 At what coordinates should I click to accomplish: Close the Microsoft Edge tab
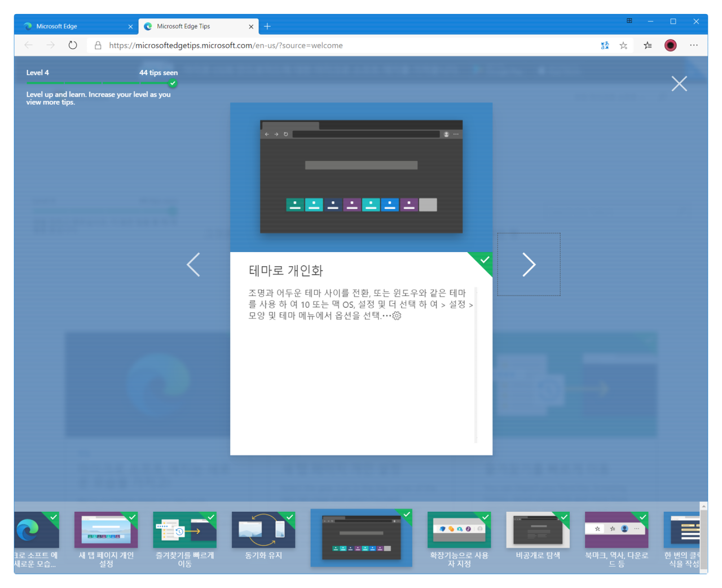coord(130,26)
